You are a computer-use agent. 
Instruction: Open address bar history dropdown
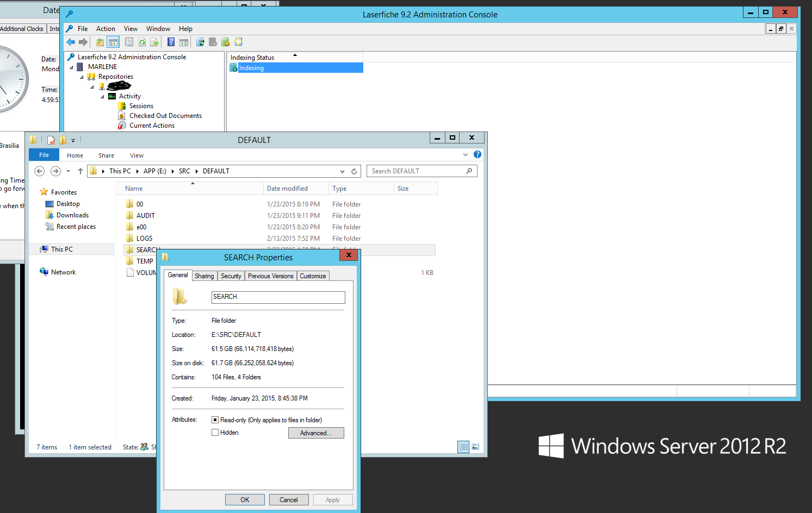click(342, 171)
